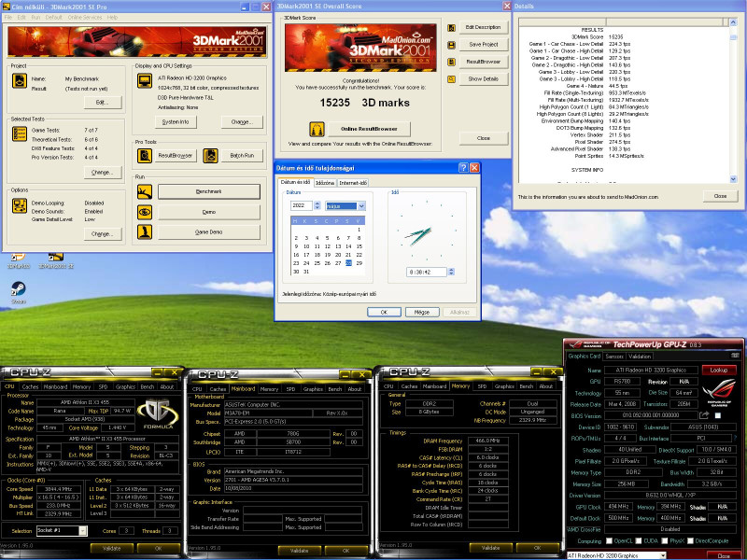747x560 pixels.
Task: Click the Mégse button
Action: pyautogui.click(x=422, y=312)
